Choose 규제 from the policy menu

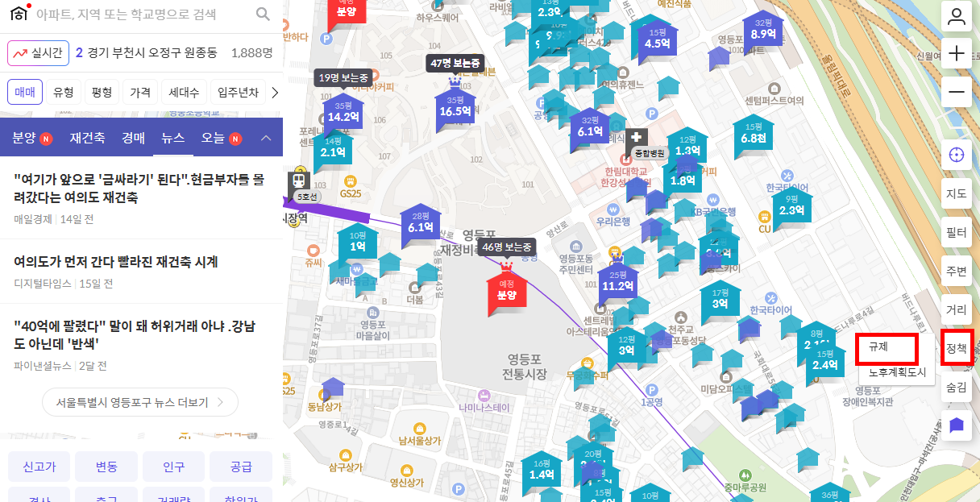coord(887,348)
